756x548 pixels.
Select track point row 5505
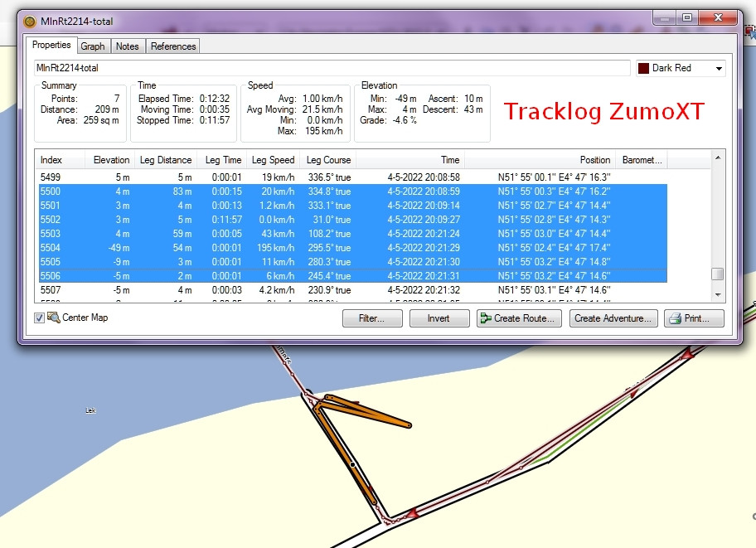pyautogui.click(x=352, y=261)
